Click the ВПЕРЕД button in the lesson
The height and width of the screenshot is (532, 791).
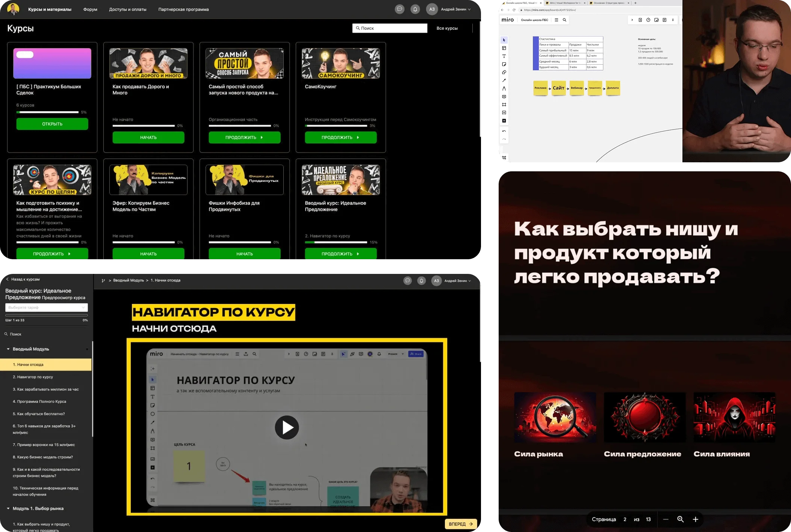tap(461, 524)
